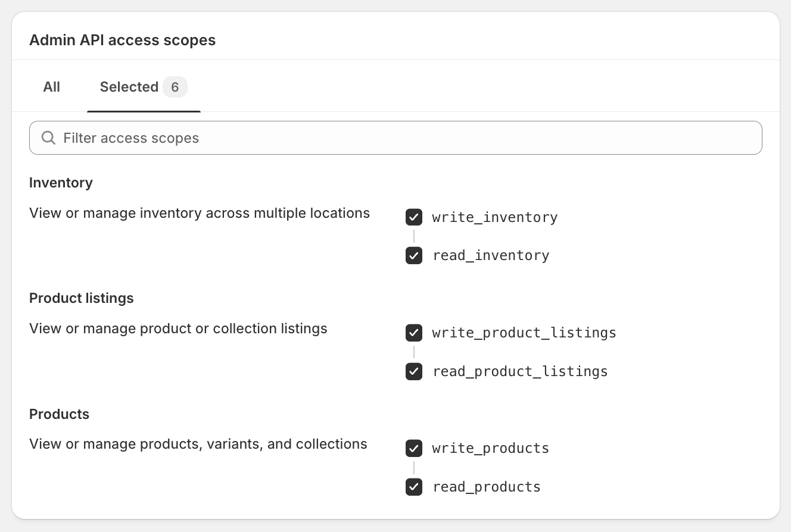Click the search magnifier icon in filter field
Image resolution: width=791 pixels, height=532 pixels.
pos(48,138)
